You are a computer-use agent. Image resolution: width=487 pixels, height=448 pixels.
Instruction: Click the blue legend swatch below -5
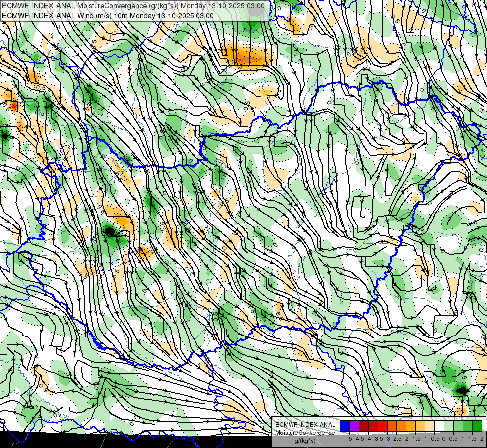[x=345, y=426]
